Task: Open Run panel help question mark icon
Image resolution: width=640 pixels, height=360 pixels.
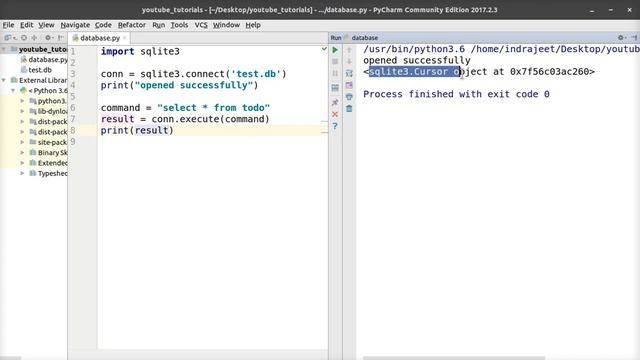Action: 335,126
